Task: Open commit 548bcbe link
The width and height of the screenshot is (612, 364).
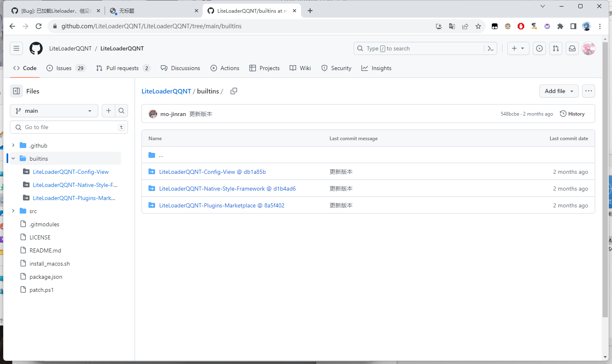Action: tap(510, 114)
